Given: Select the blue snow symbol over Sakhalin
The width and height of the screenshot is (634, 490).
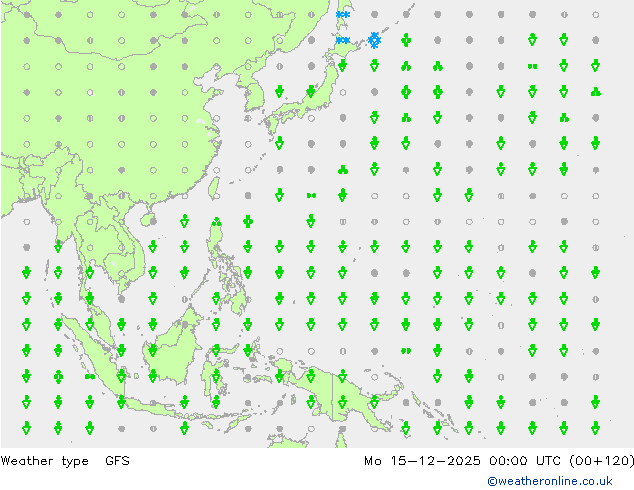Looking at the screenshot, I should (x=343, y=15).
